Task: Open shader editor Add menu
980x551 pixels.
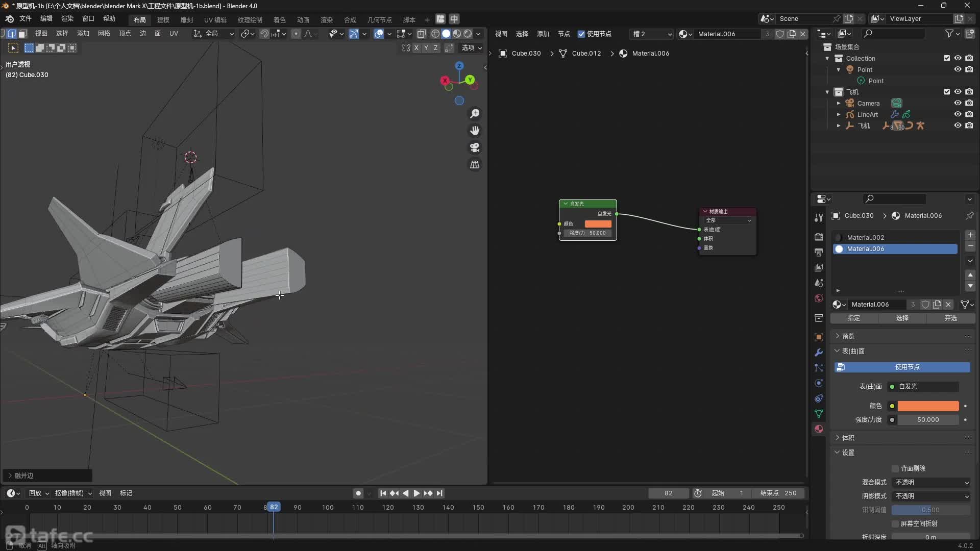Action: (543, 34)
